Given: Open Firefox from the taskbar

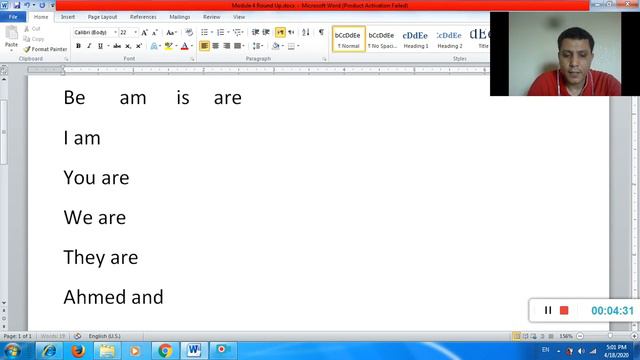Looking at the screenshot, I should pyautogui.click(x=78, y=351).
